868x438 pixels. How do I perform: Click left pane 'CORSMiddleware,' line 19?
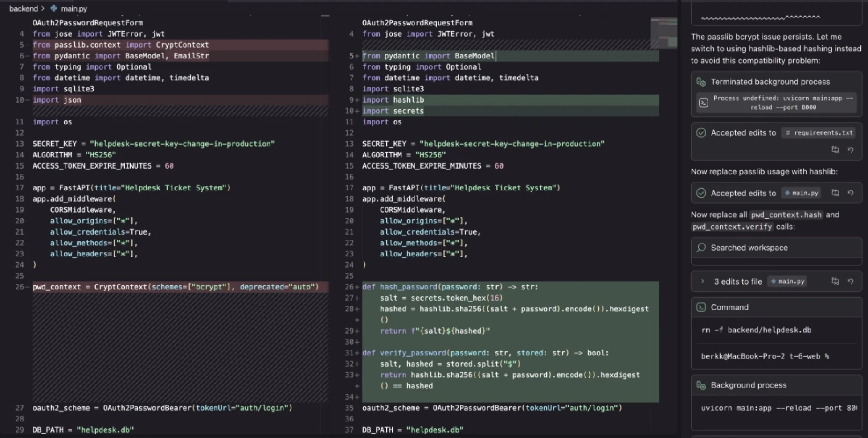click(83, 210)
